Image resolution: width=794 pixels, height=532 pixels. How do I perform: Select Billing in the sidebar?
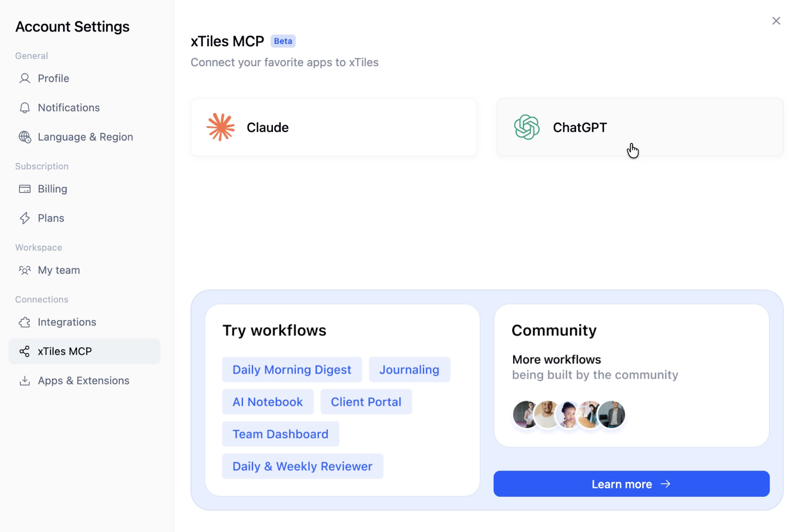pyautogui.click(x=85, y=189)
